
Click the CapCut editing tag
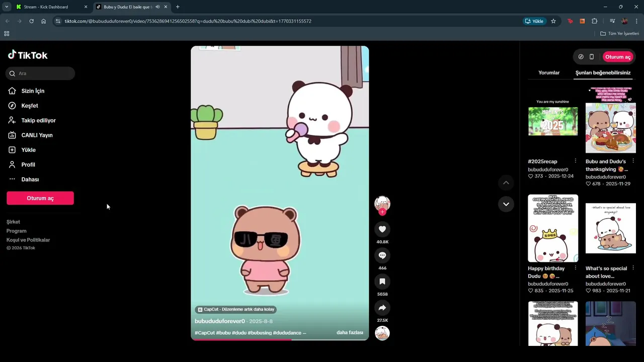coord(236,309)
